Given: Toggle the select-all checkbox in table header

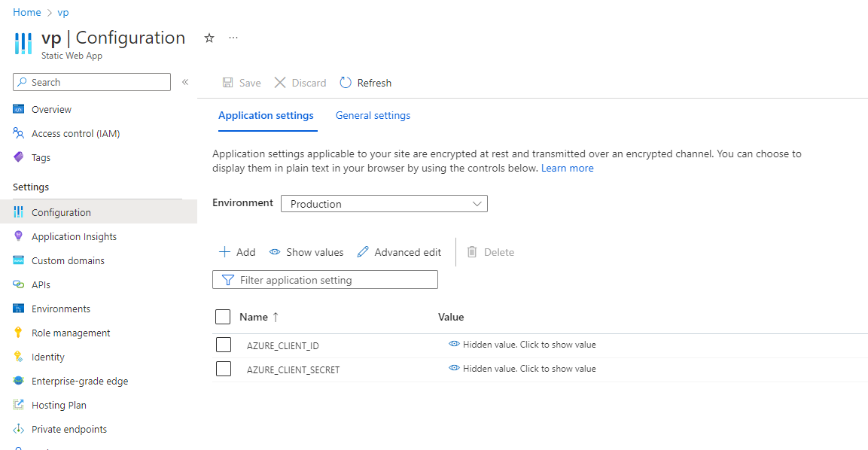Looking at the screenshot, I should [223, 317].
